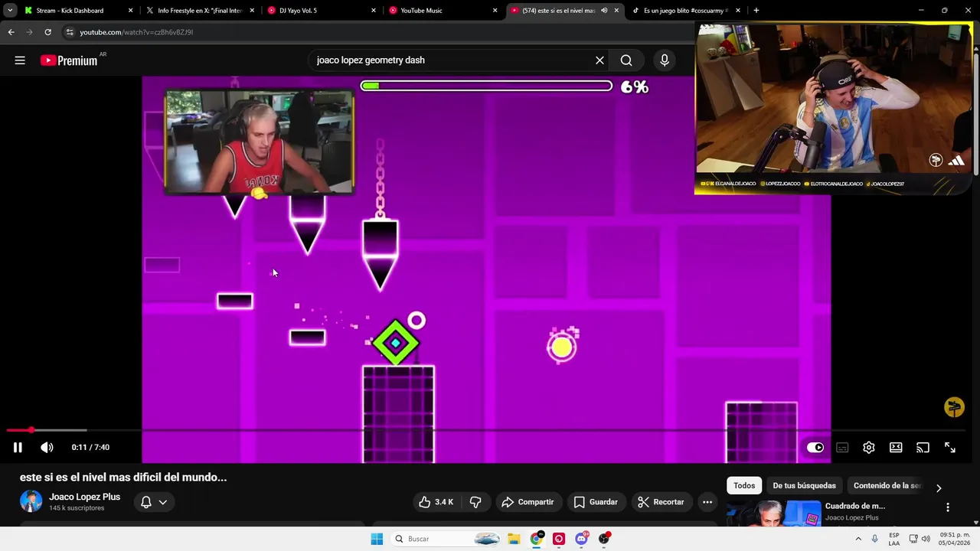The height and width of the screenshot is (551, 980).
Task: Cast video to a TV
Action: click(923, 448)
